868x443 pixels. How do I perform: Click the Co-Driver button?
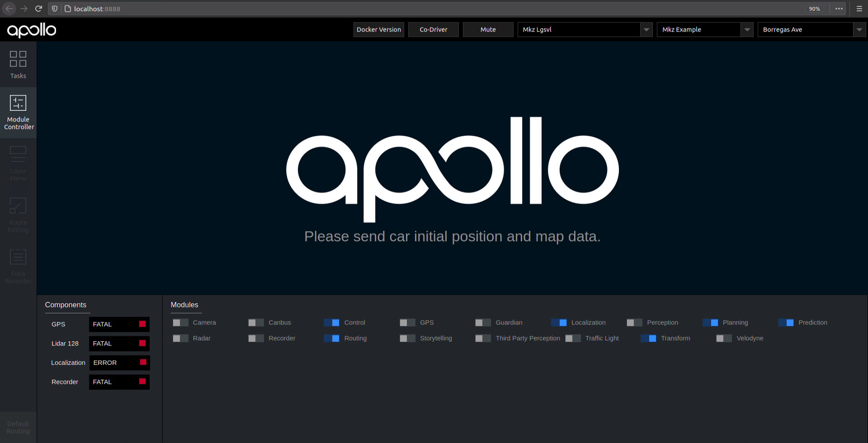click(434, 29)
